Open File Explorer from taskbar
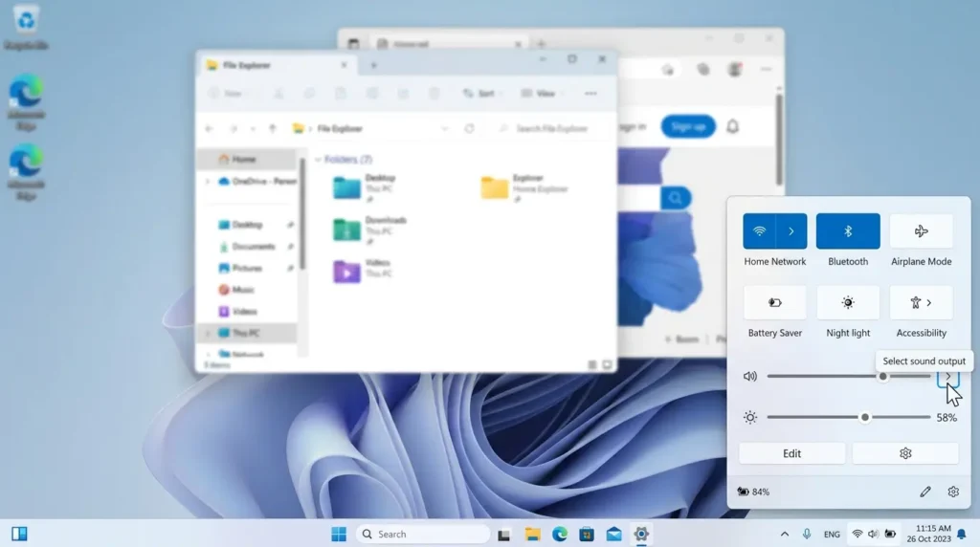This screenshot has height=547, width=980. click(x=532, y=534)
